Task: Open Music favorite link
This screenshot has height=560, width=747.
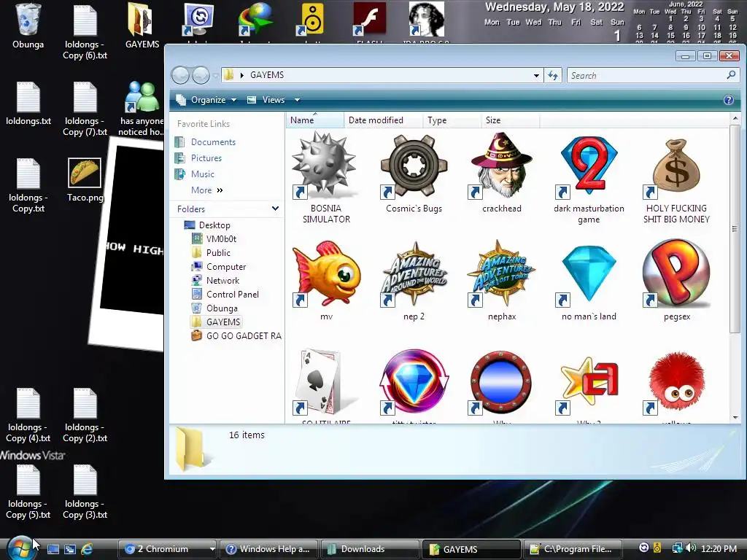Action: point(202,174)
